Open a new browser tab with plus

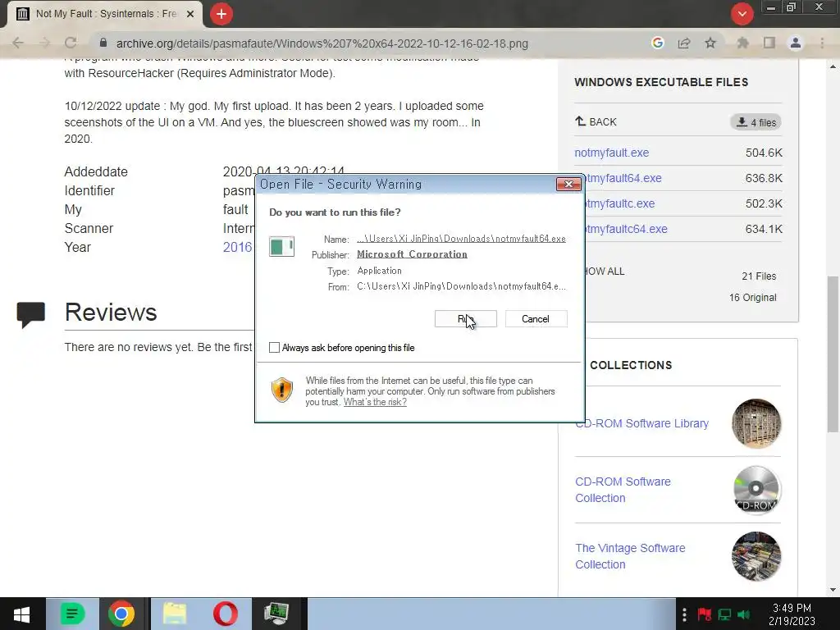[221, 14]
